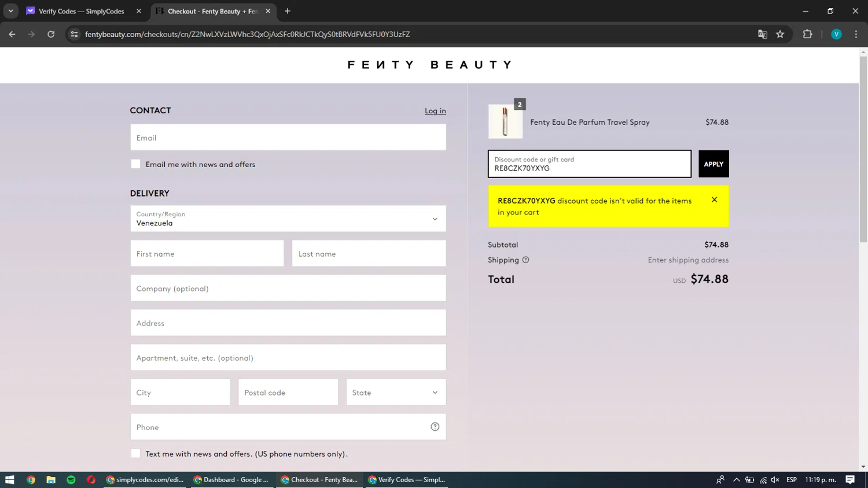
Task: Open Spotify from the taskbar
Action: [x=71, y=480]
